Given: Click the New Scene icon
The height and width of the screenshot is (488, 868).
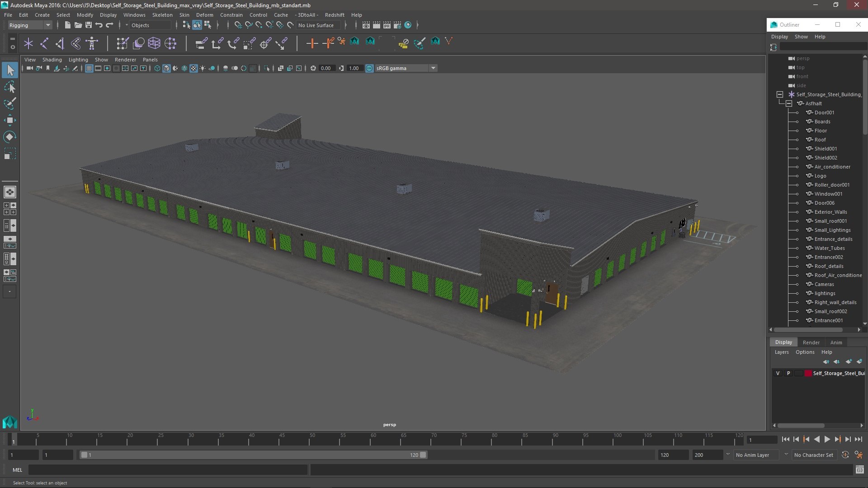Looking at the screenshot, I should 67,25.
